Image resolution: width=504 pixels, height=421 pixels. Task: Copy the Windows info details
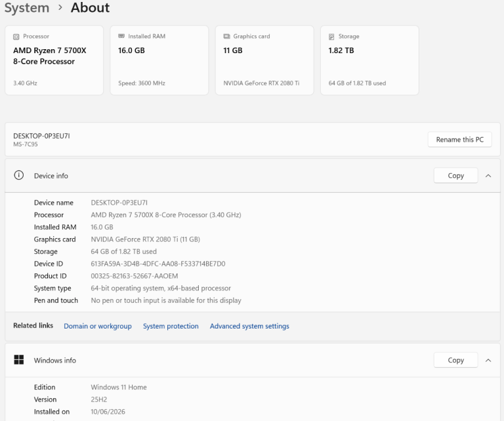coord(456,360)
